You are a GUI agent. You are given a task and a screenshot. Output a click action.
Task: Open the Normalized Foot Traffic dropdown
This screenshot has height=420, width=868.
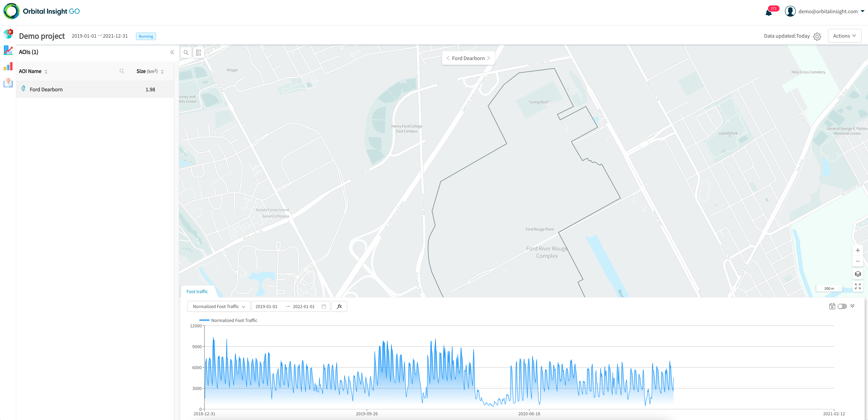click(x=219, y=306)
